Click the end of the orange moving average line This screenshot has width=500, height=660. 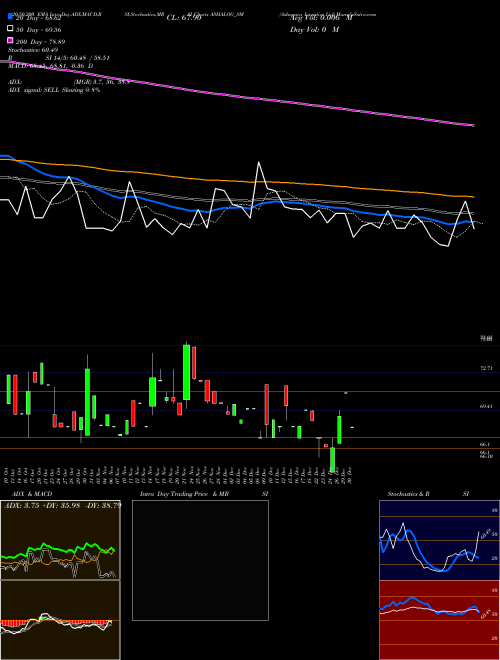(x=473, y=197)
